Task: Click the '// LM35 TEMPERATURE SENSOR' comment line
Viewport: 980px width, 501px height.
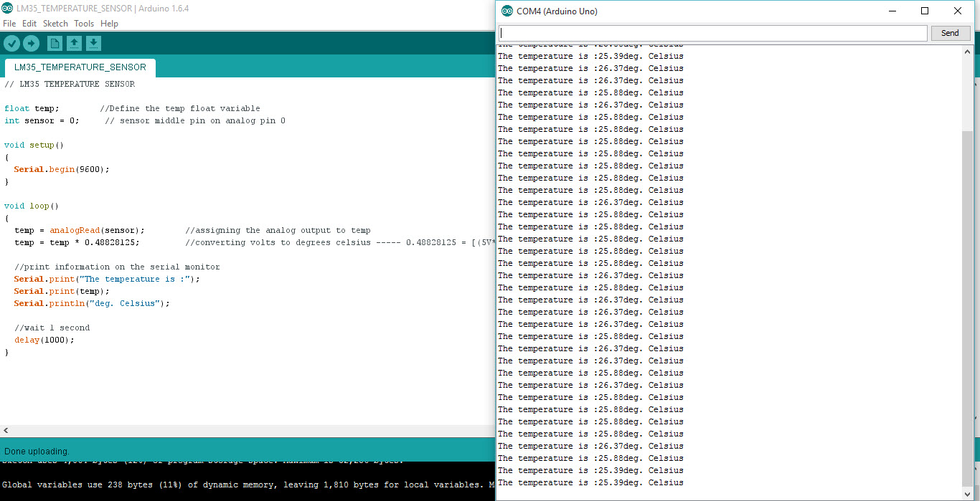Action: [69, 84]
